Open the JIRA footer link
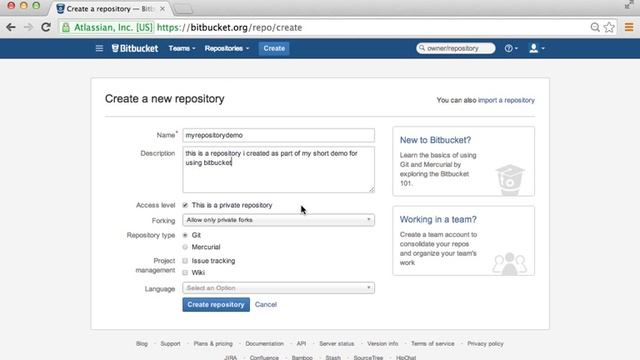Viewport: 640px width, 360px height. pos(231,357)
